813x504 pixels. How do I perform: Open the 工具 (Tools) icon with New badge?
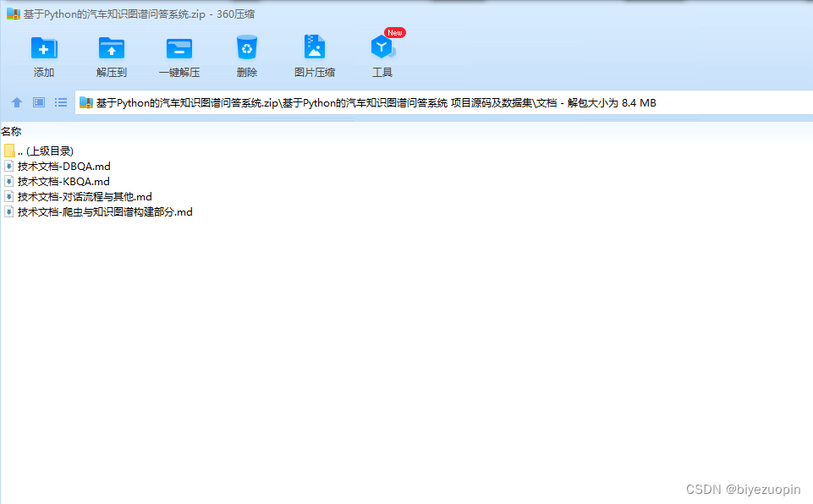tap(382, 47)
